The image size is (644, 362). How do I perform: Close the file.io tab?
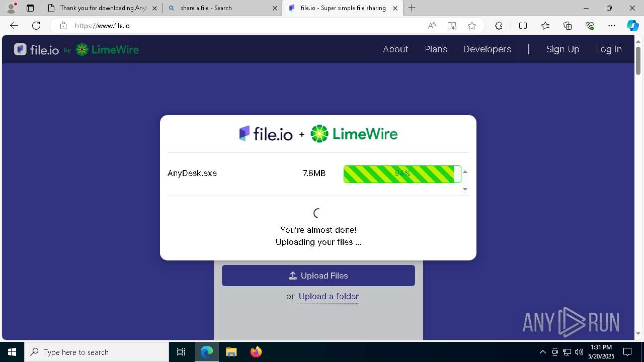pos(395,8)
